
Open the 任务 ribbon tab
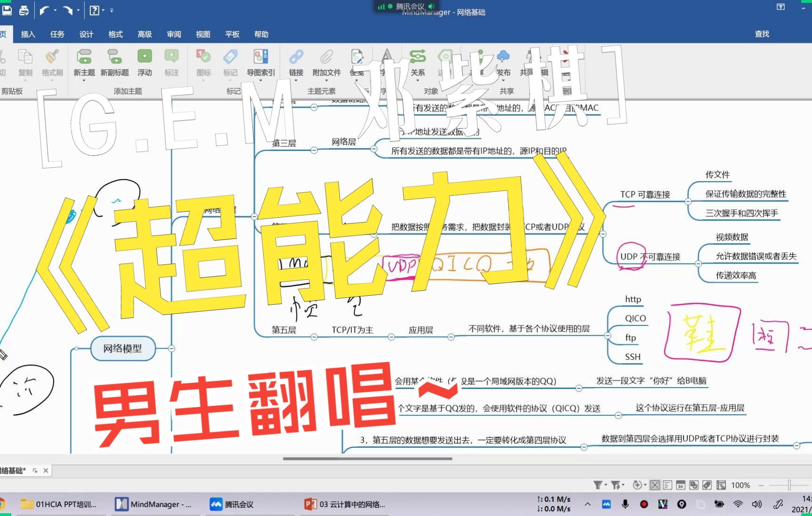(57, 34)
